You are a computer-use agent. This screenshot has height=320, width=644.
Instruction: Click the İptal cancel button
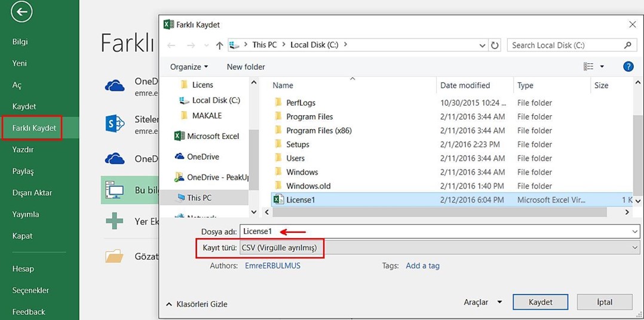coord(605,302)
